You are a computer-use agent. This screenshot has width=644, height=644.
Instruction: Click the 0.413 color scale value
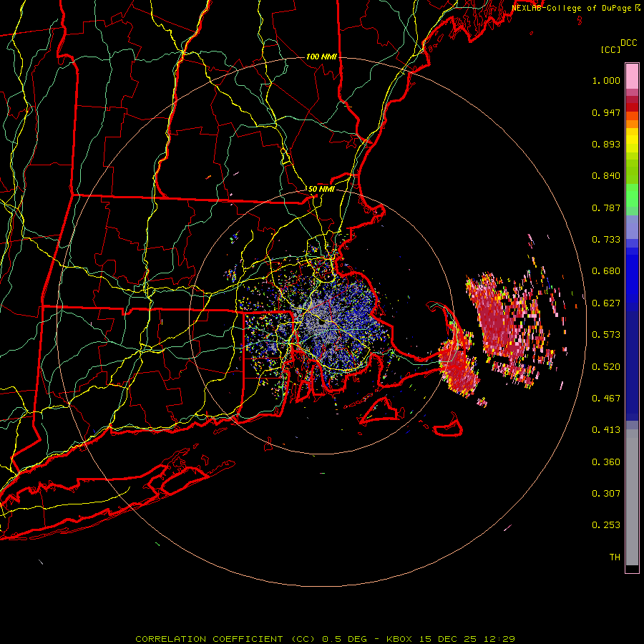tap(606, 430)
